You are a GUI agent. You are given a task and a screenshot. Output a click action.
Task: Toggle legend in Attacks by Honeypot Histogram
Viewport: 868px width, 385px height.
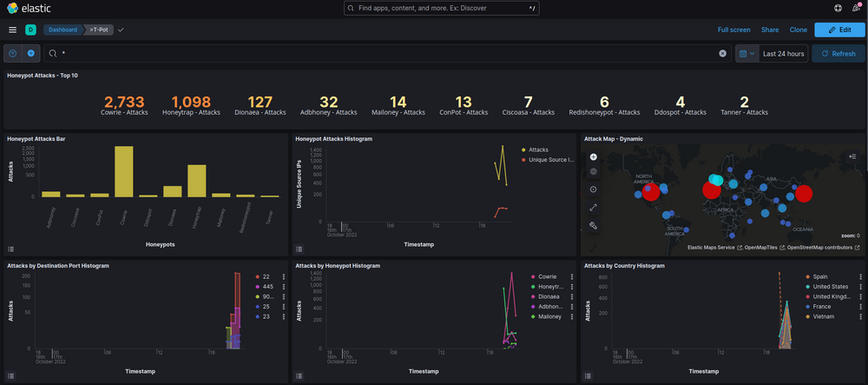pos(299,375)
